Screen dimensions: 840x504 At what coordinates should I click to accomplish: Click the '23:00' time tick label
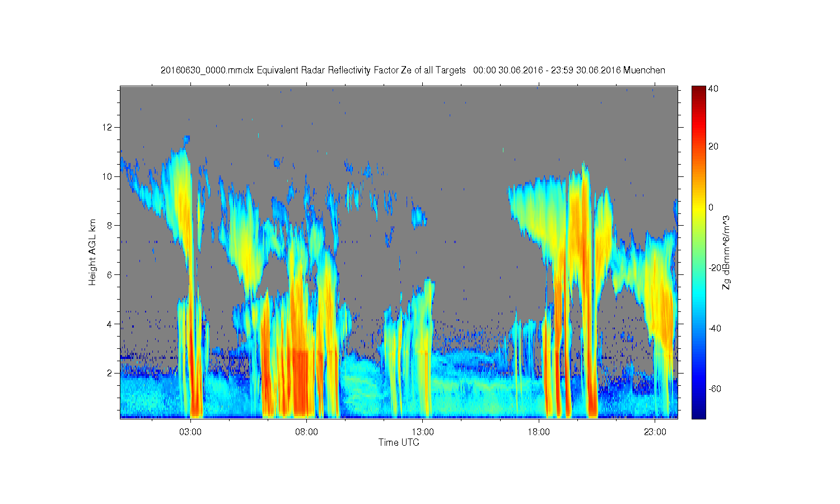[655, 432]
